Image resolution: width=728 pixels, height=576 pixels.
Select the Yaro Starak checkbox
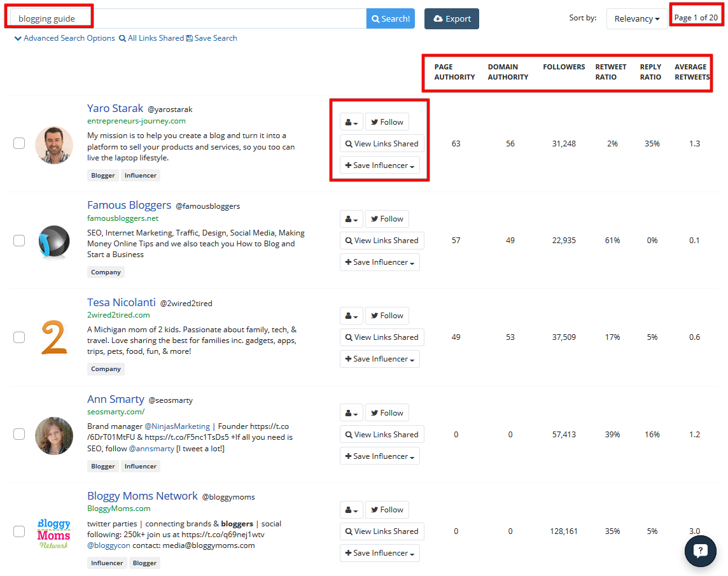pyautogui.click(x=19, y=143)
